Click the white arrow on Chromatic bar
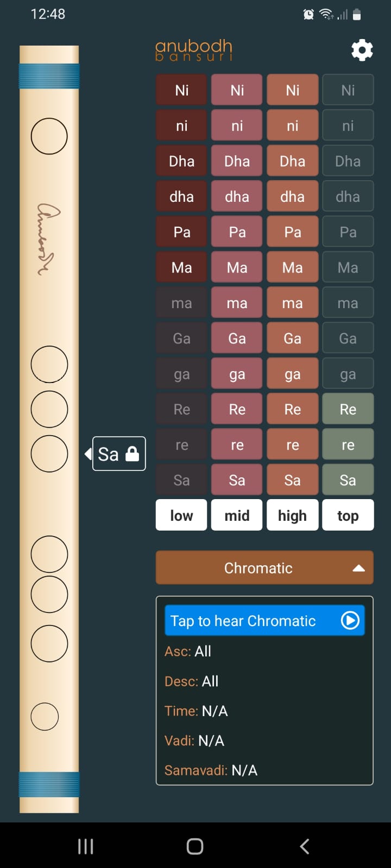 tap(358, 568)
